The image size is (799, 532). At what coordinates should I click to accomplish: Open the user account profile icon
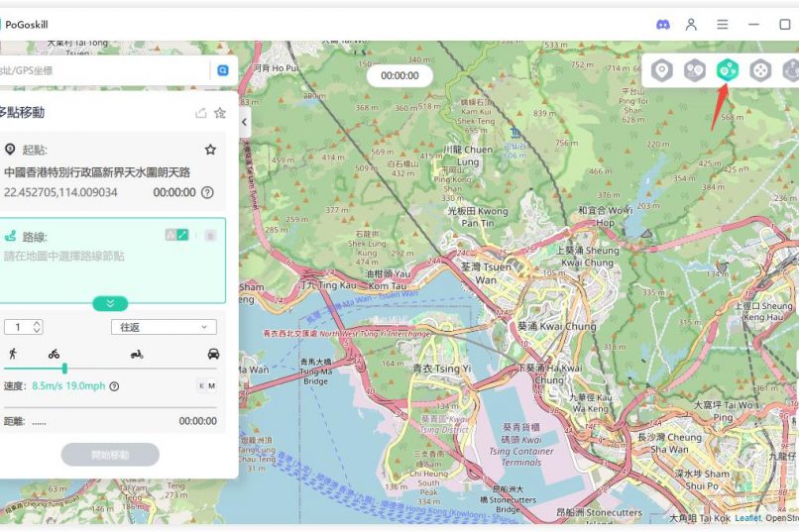[692, 25]
